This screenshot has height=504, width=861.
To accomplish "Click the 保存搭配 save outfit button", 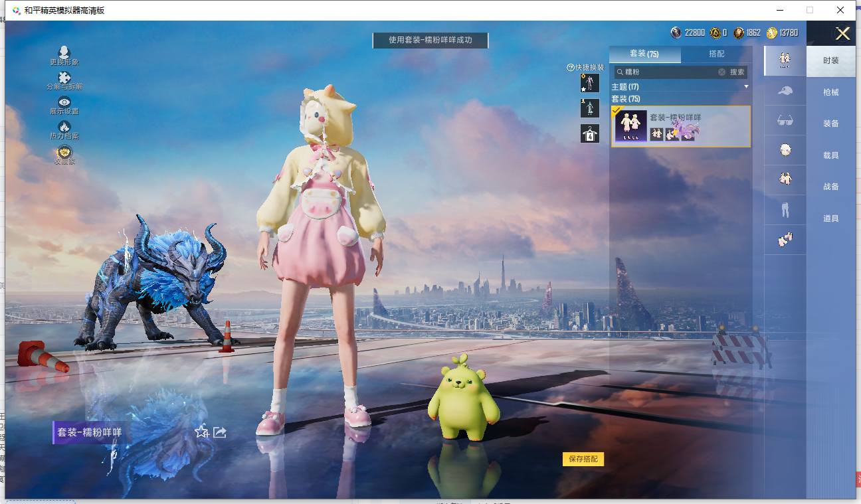I will pos(583,459).
